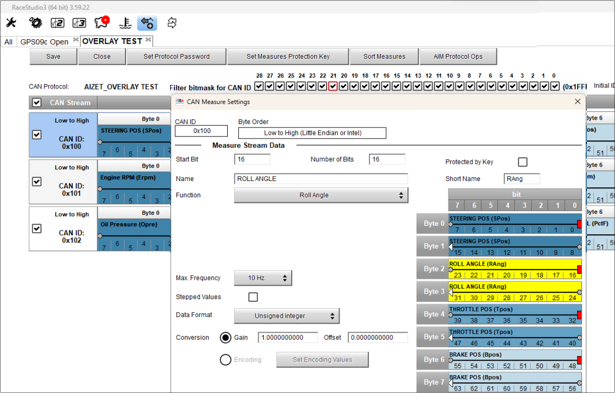This screenshot has height=393, width=615.
Task: Close the CAN Measure Settings dialog
Action: tap(577, 102)
